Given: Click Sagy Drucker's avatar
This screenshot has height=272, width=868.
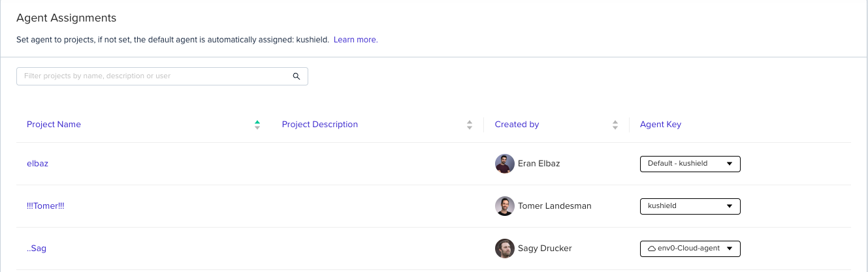Looking at the screenshot, I should pos(504,249).
